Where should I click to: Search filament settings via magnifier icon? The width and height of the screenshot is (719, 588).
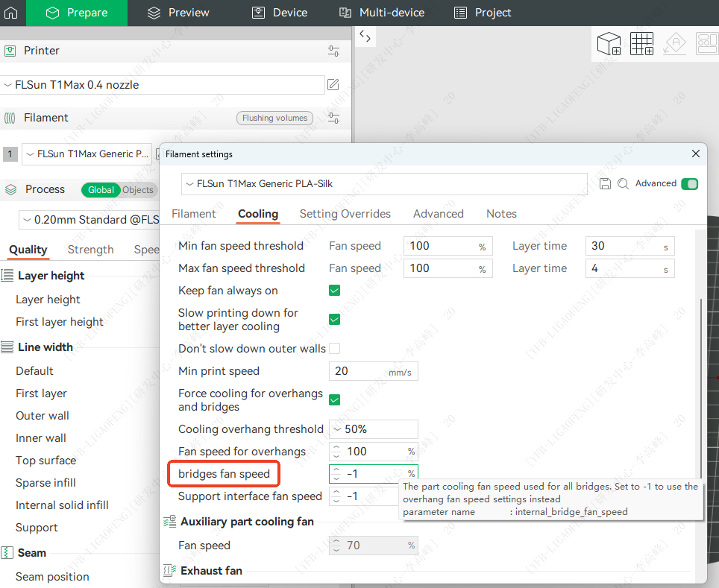[x=623, y=184]
